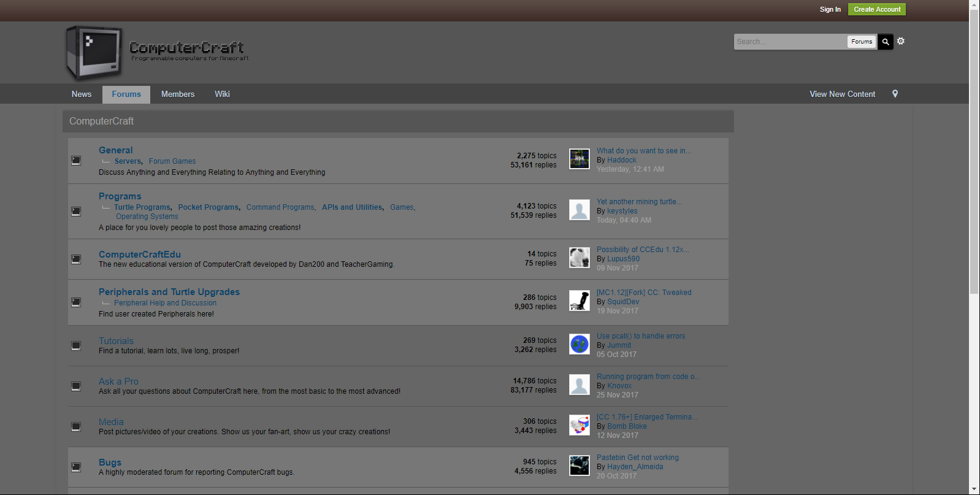The height and width of the screenshot is (495, 980).
Task: Open the Turtle Programs subforum
Action: point(142,207)
